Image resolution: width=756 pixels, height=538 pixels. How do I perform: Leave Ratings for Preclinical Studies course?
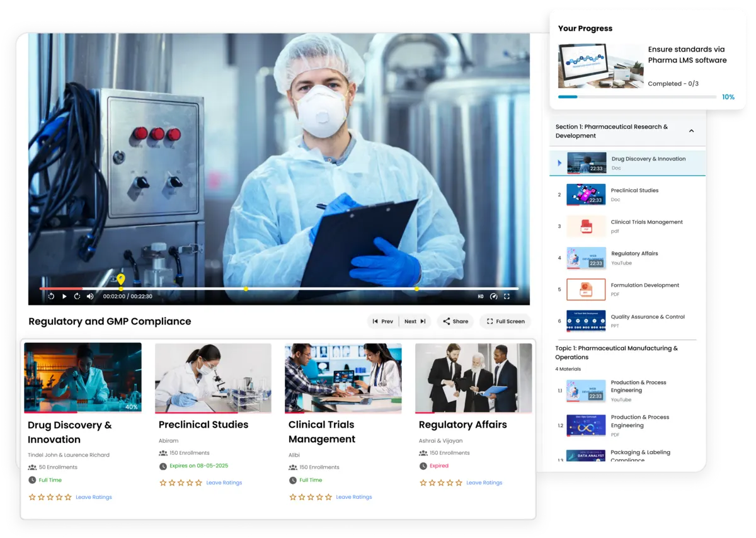click(224, 483)
